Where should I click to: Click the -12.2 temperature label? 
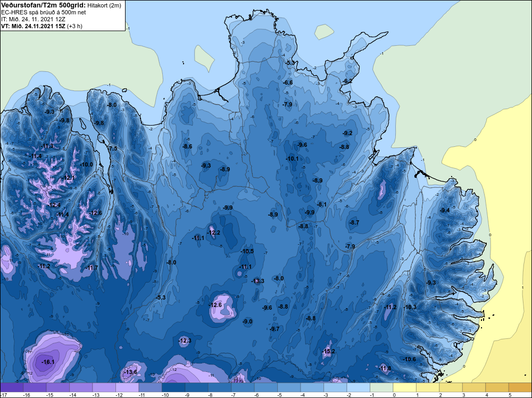[214, 233]
